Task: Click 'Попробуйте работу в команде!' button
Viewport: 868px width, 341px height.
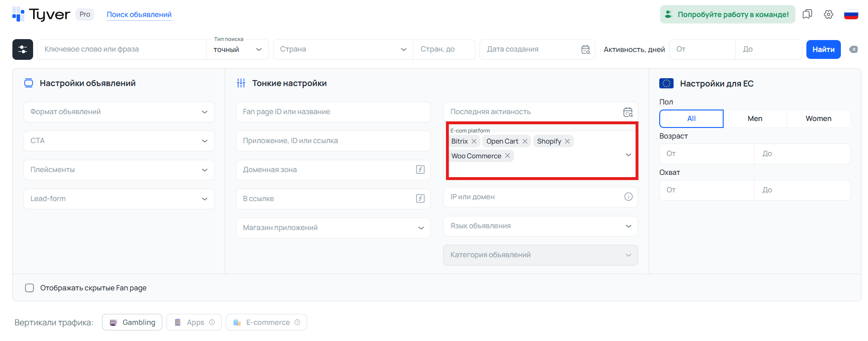Action: pyautogui.click(x=727, y=14)
